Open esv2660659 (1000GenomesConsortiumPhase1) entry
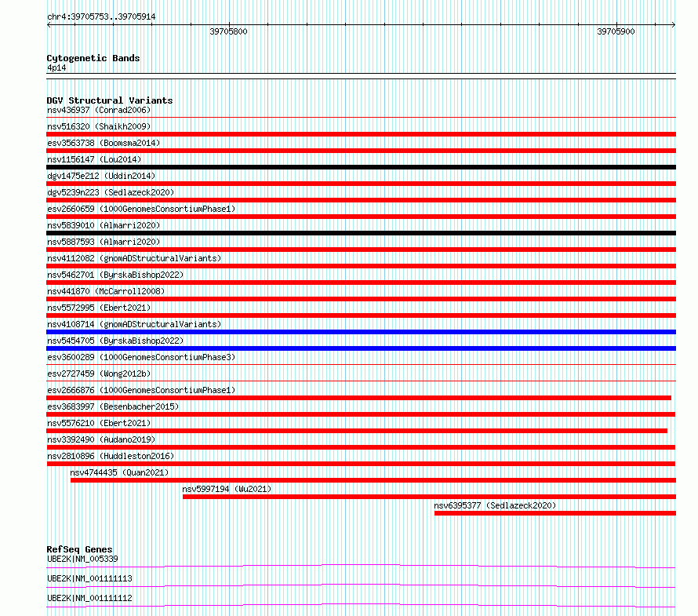Image resolution: width=698 pixels, height=616 pixels. [141, 209]
